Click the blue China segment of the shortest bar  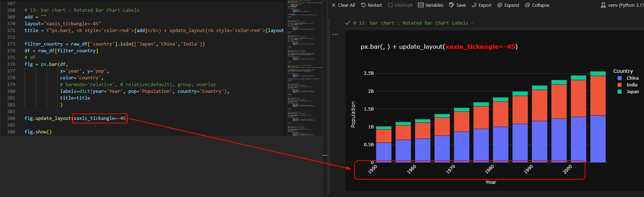point(384,152)
